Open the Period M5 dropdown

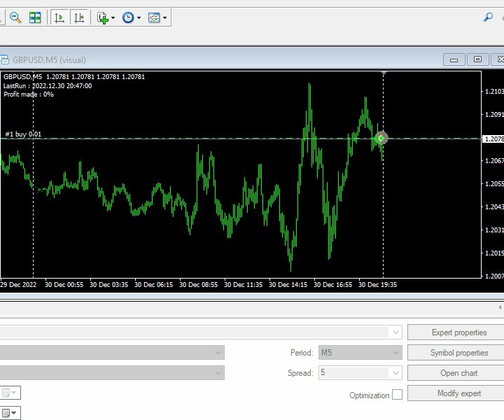pos(360,353)
